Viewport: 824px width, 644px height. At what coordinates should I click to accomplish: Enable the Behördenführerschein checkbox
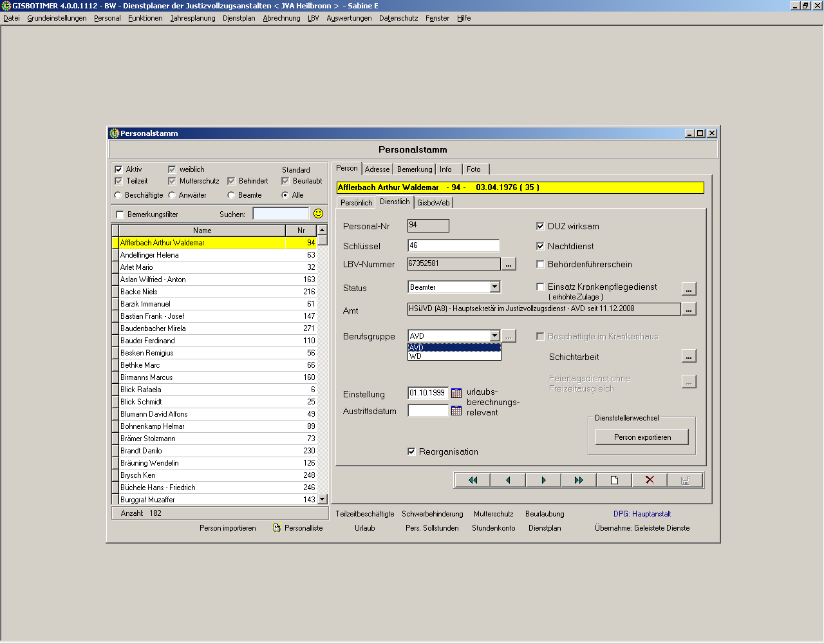(540, 264)
